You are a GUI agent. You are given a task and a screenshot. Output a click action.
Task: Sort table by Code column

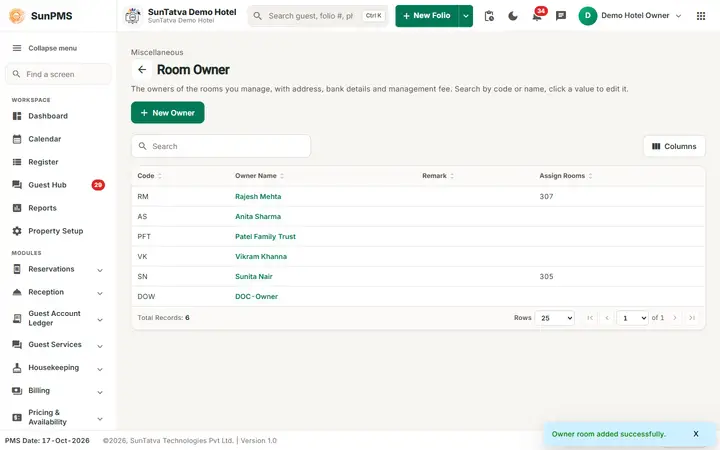(x=149, y=176)
